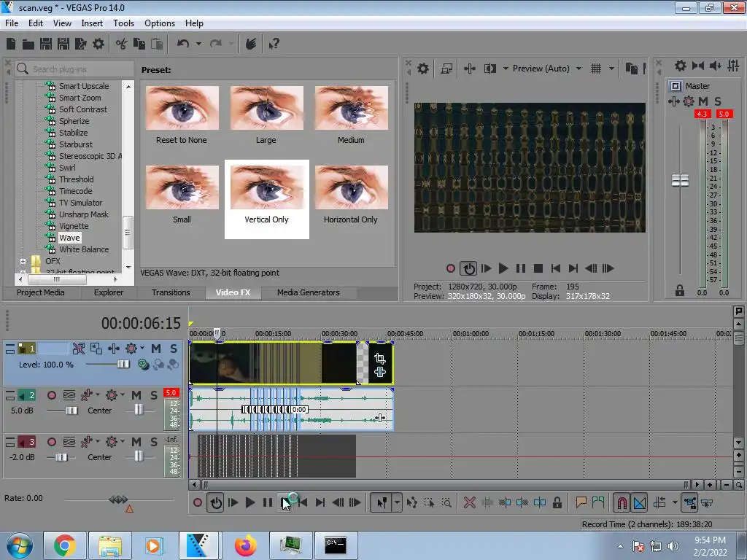
Task: Switch to the Media Generators tab
Action: click(309, 292)
